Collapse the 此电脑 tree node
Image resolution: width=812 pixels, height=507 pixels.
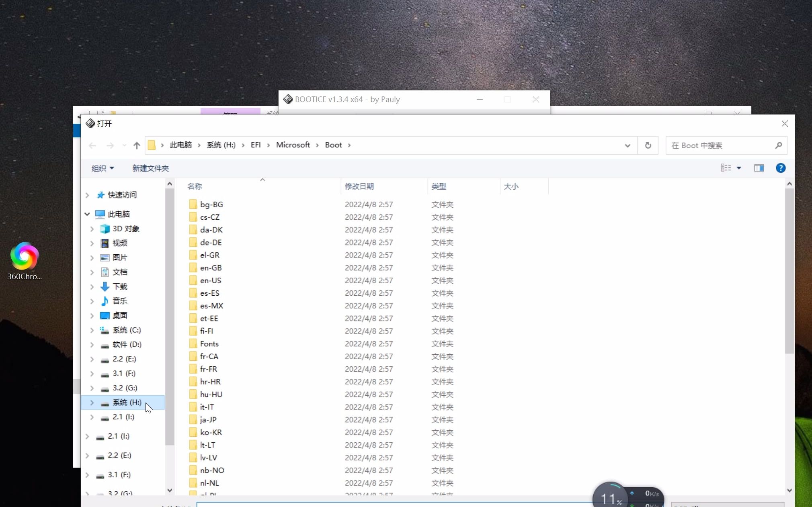coord(87,214)
